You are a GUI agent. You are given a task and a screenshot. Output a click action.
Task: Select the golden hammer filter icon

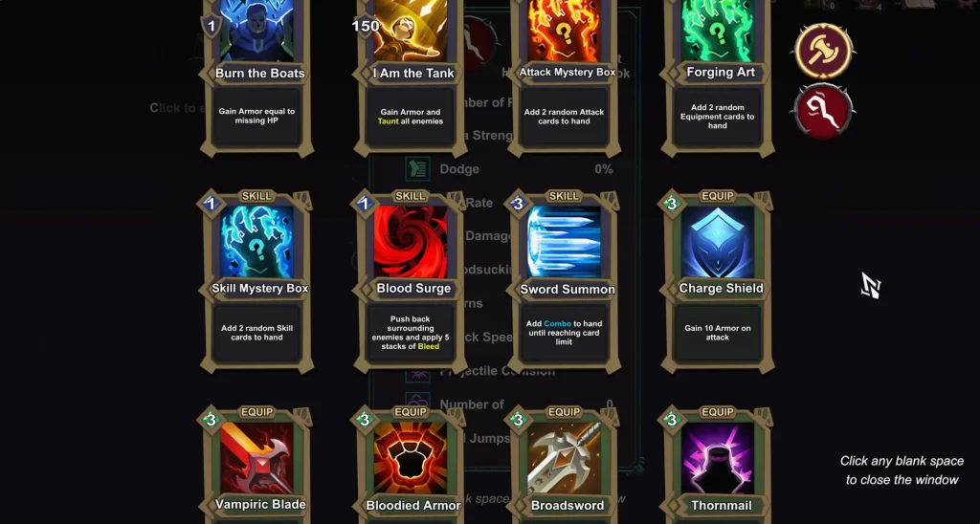[824, 52]
